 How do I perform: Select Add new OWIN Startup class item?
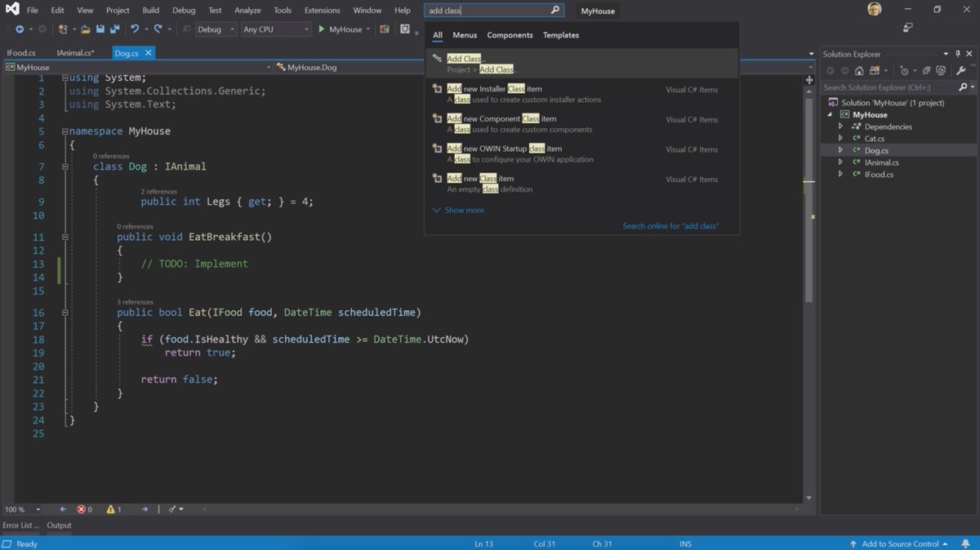581,153
